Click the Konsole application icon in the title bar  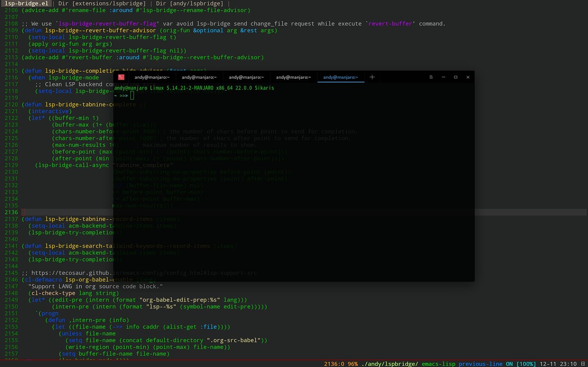(121, 77)
